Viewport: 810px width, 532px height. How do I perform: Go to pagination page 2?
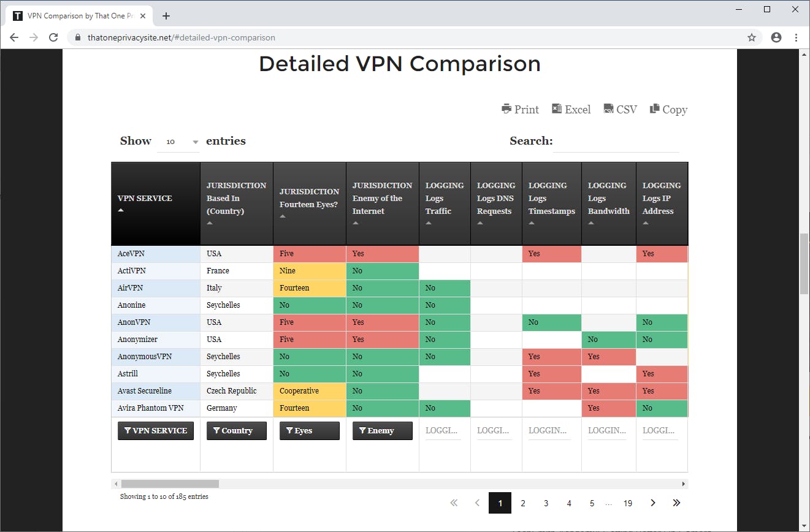point(523,503)
